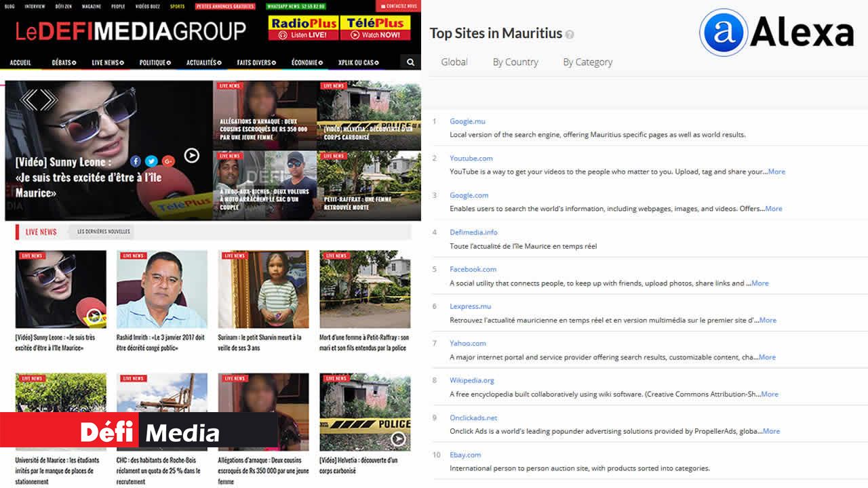868x488 pixels.
Task: Click the Google+ share icon
Action: point(168,161)
